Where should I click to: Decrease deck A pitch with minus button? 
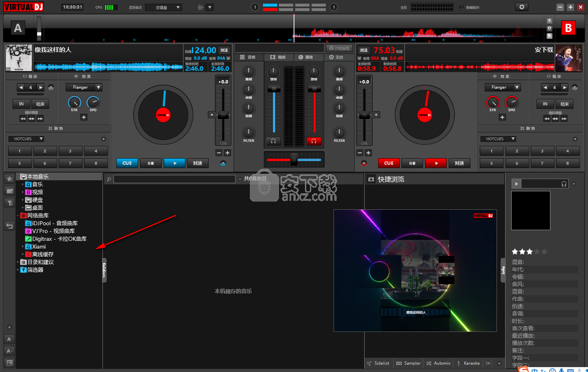point(219,153)
